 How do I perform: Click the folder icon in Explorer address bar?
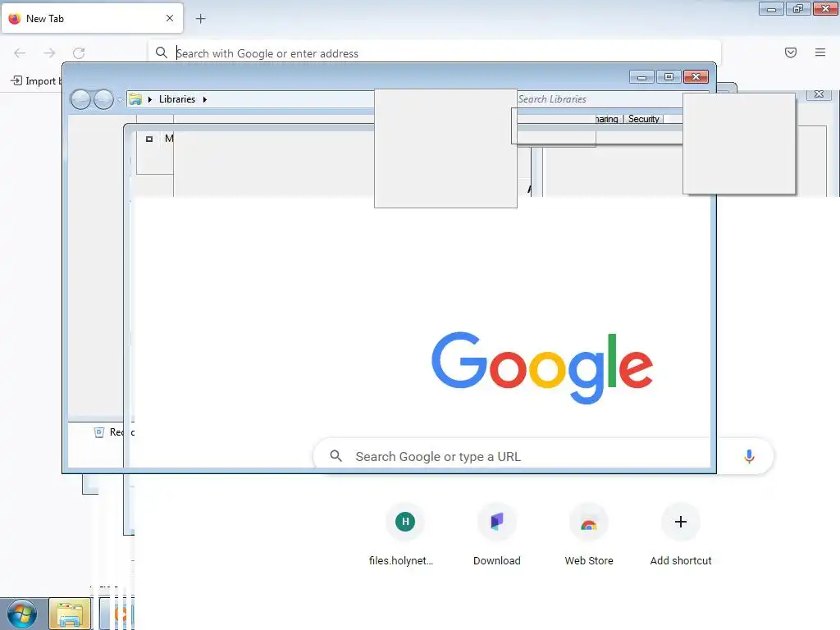tap(135, 99)
